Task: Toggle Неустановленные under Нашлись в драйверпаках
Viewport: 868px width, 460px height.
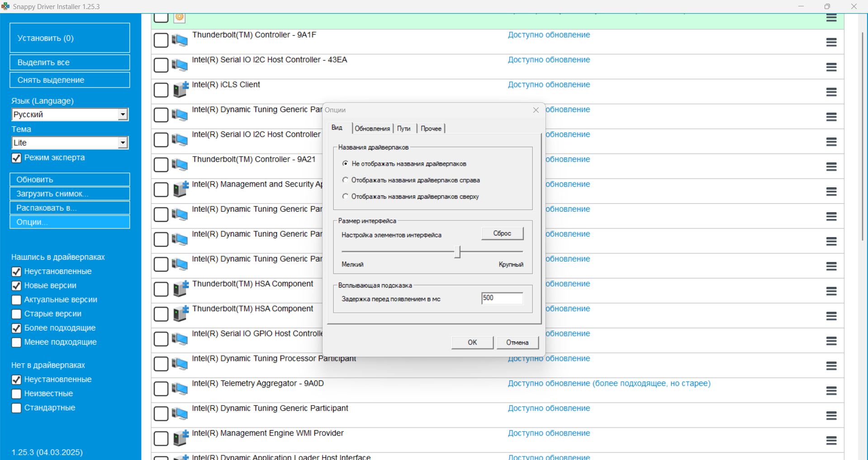Action: coord(16,272)
